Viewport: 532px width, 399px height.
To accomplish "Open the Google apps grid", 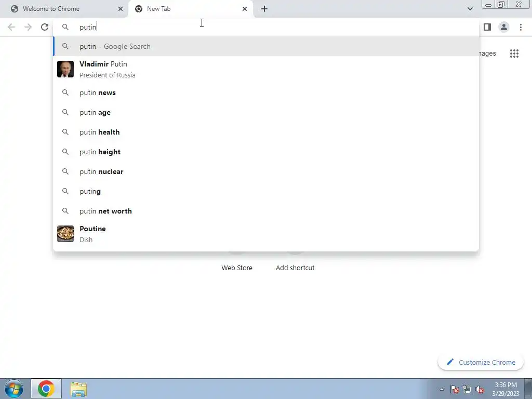I will [x=514, y=54].
